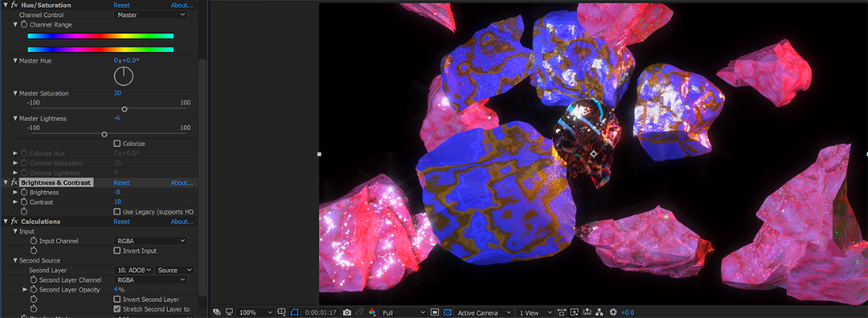This screenshot has height=318, width=868.
Task: Open the Full resolution dropdown
Action: 403,312
